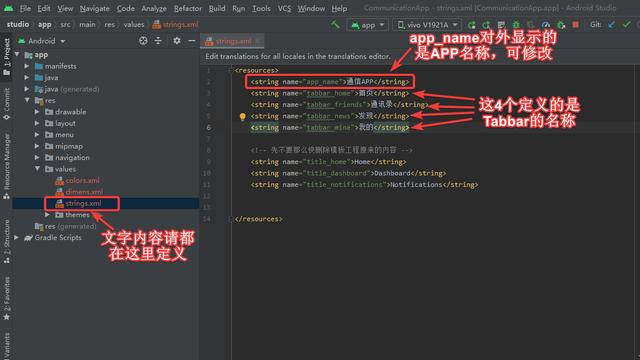This screenshot has width=640, height=360.
Task: Collapse the app module node
Action: coord(17,54)
